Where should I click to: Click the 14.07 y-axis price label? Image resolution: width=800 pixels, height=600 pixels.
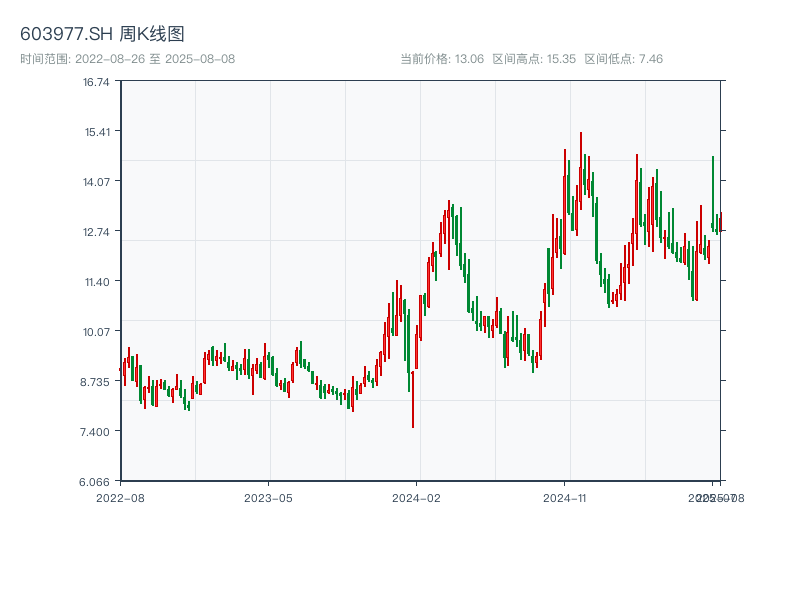point(96,182)
